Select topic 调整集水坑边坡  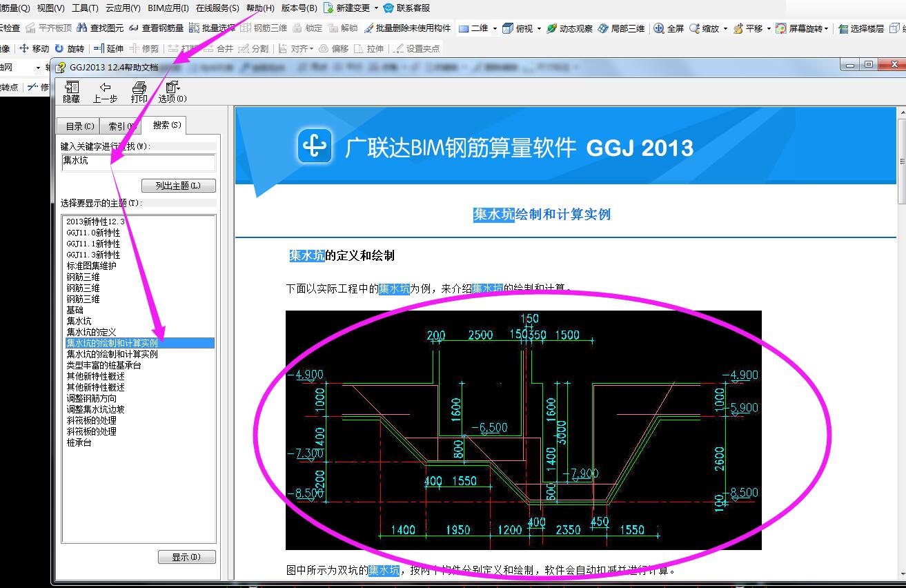tap(95, 409)
